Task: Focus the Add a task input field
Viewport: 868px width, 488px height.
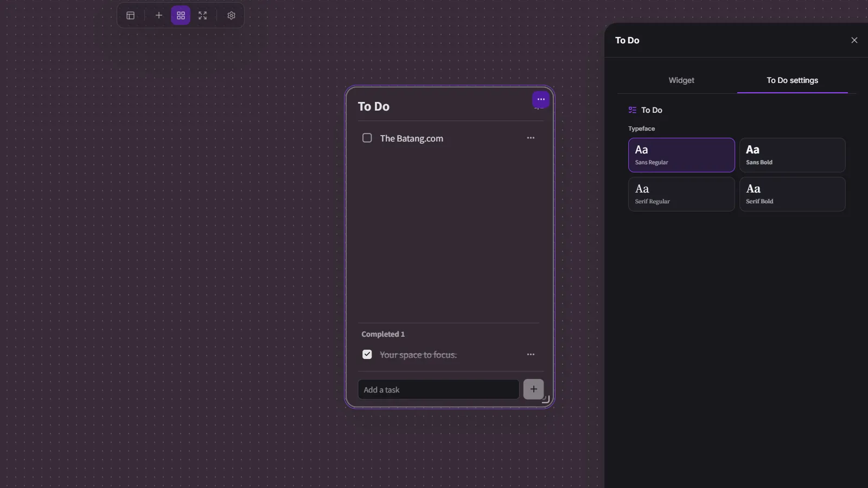Action: (438, 389)
